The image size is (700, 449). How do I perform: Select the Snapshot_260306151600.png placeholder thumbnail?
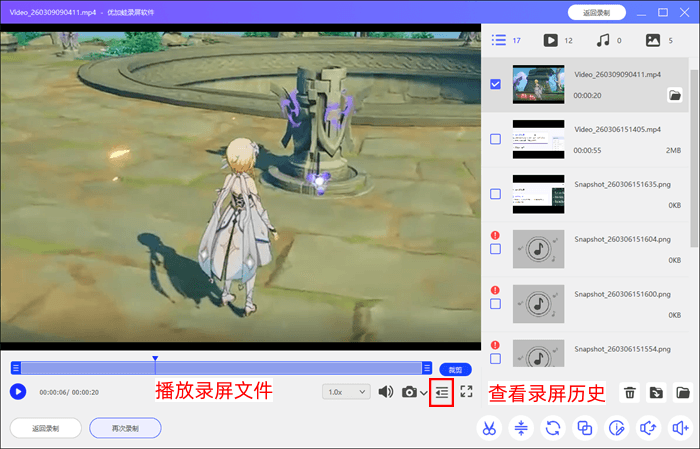[538, 304]
